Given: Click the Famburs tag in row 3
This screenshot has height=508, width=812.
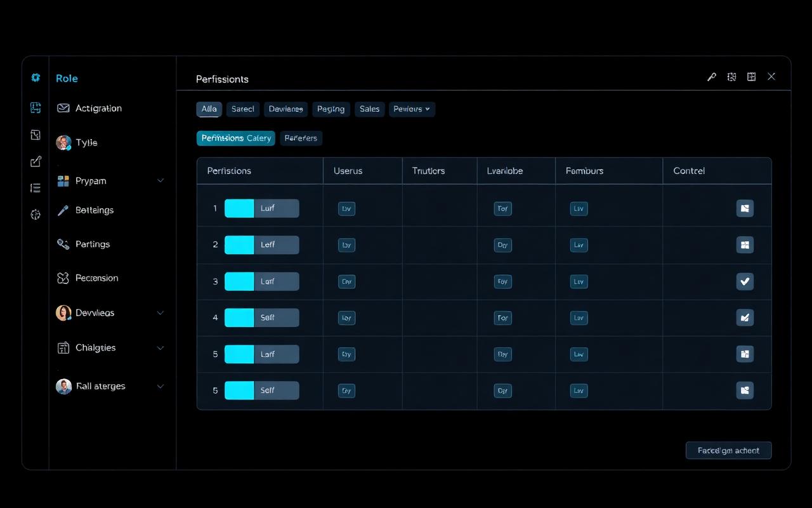Looking at the screenshot, I should point(579,281).
